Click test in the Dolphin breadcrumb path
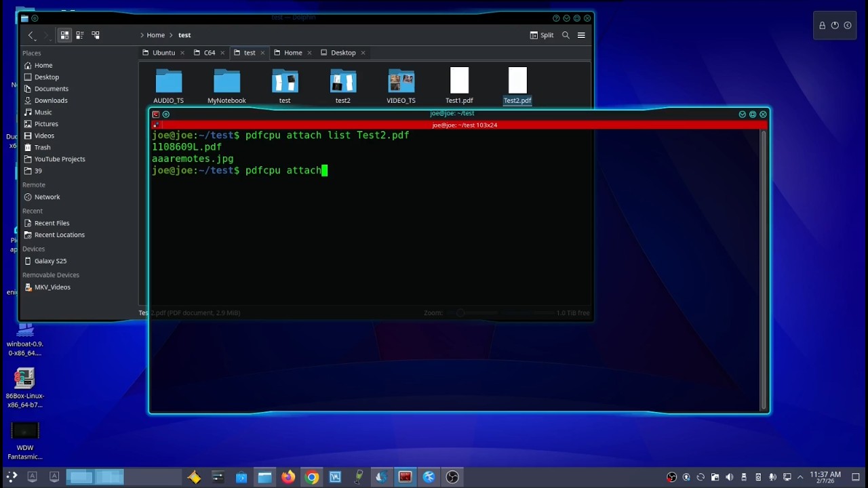Image resolution: width=868 pixels, height=488 pixels. coord(184,35)
